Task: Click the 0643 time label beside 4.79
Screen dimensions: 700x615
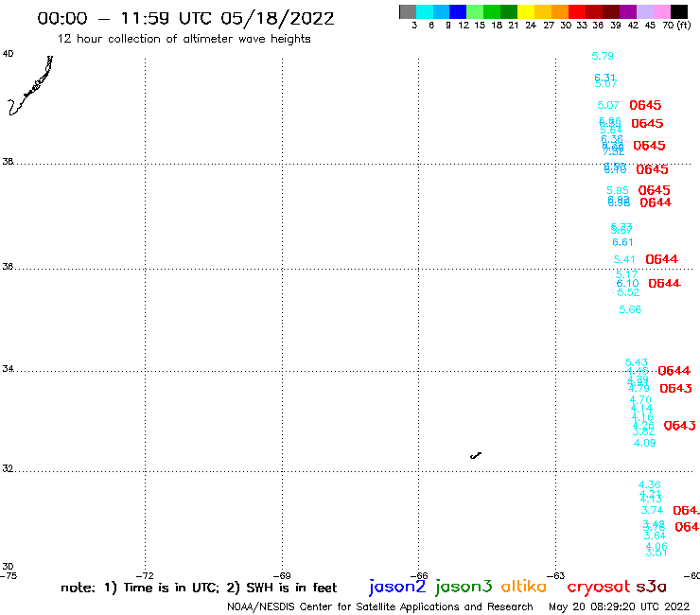Action: 675,388
